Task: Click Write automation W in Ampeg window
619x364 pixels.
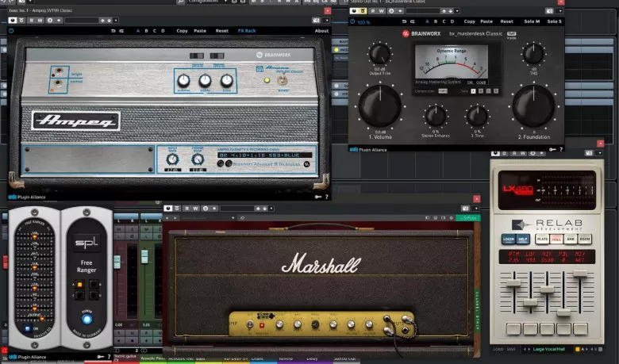Action: (x=40, y=20)
